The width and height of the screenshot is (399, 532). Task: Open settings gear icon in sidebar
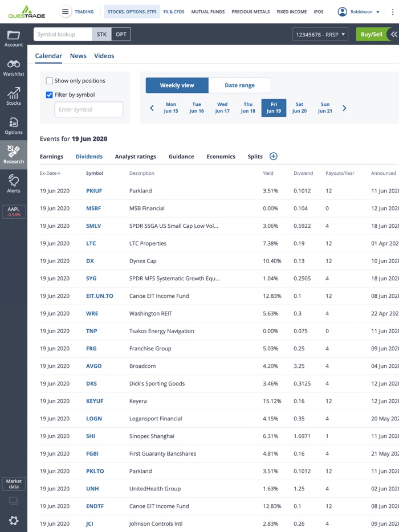point(14,520)
